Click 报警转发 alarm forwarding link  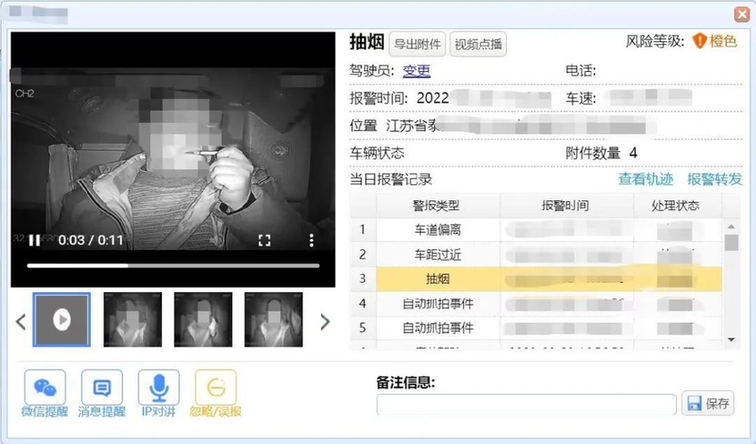(x=714, y=179)
